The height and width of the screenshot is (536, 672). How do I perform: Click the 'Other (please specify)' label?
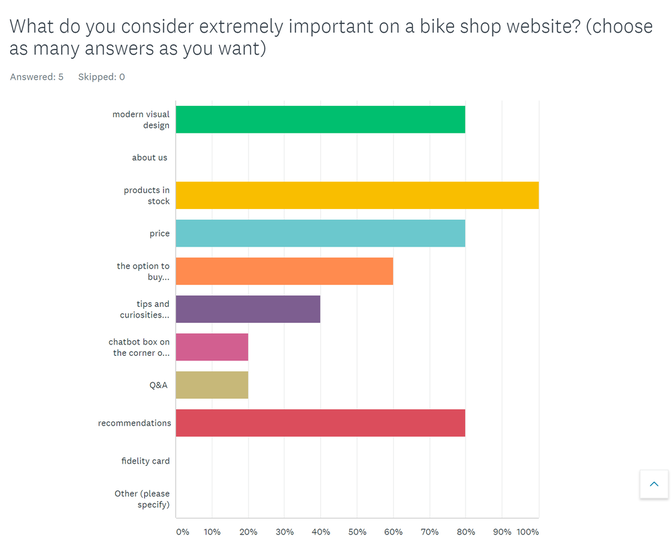pyautogui.click(x=142, y=499)
